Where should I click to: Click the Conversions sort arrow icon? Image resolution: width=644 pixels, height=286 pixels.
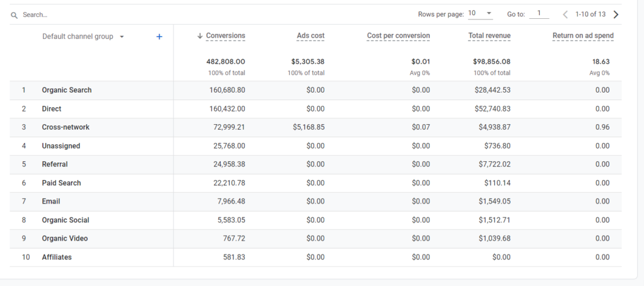click(200, 36)
